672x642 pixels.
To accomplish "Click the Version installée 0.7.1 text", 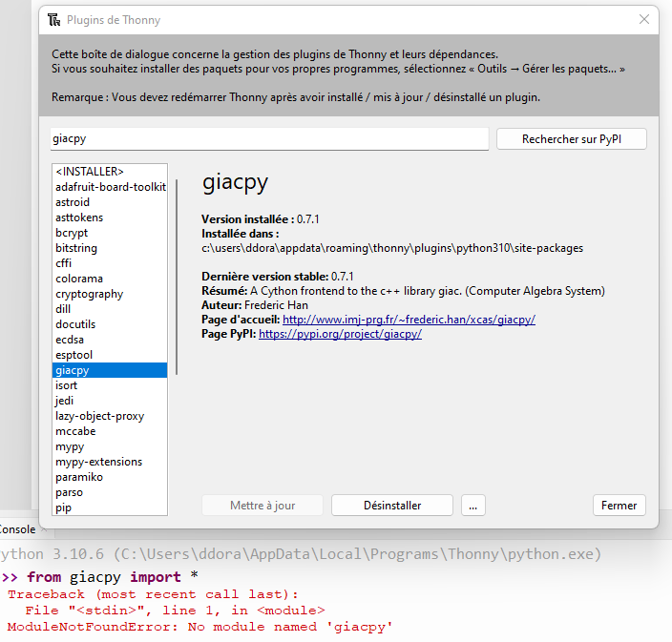I will pos(261,219).
